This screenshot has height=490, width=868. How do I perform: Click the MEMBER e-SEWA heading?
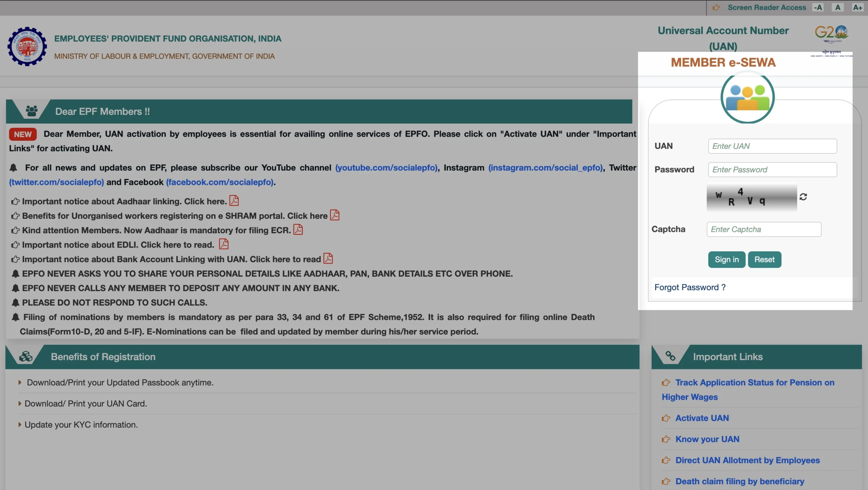tap(723, 62)
